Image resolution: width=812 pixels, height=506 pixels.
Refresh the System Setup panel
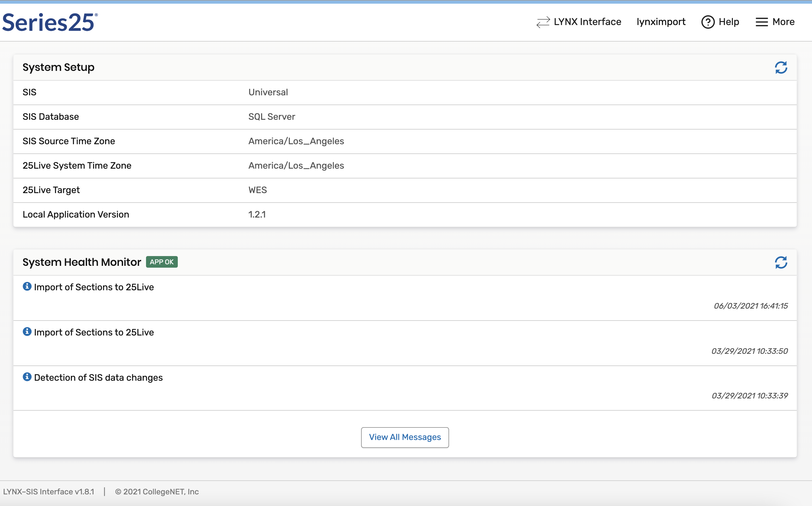coord(781,68)
